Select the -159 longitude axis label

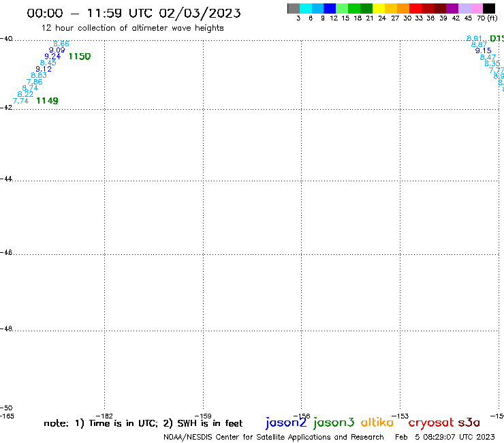(203, 416)
